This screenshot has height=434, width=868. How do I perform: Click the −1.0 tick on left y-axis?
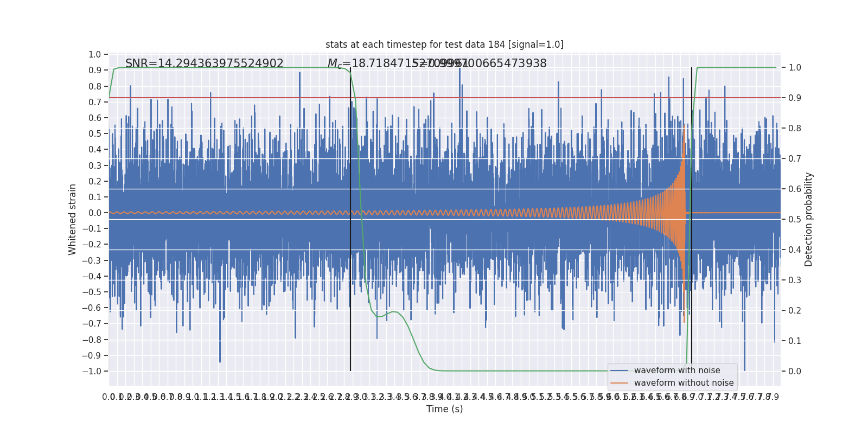[92, 371]
